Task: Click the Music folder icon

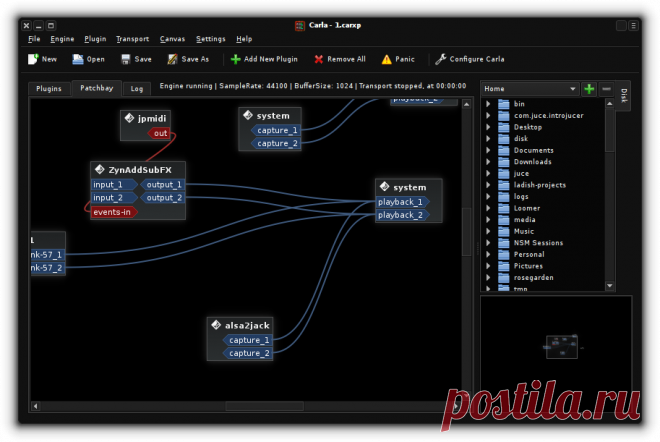Action: tap(503, 231)
